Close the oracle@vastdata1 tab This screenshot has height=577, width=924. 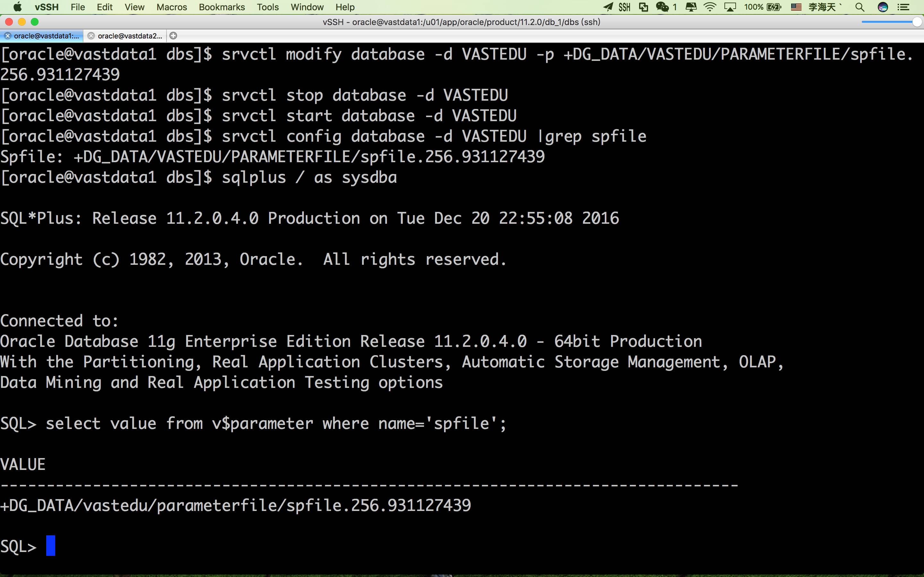point(8,36)
